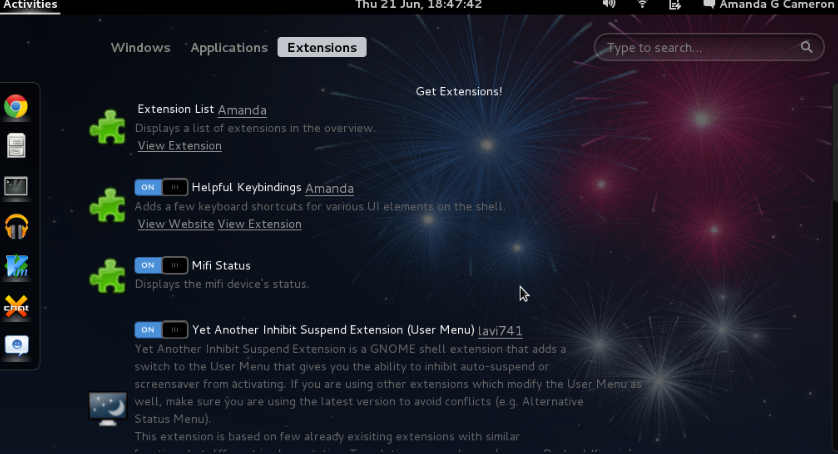Open Amanda G Cameron user menu
This screenshot has height=454, width=838.
tap(777, 5)
